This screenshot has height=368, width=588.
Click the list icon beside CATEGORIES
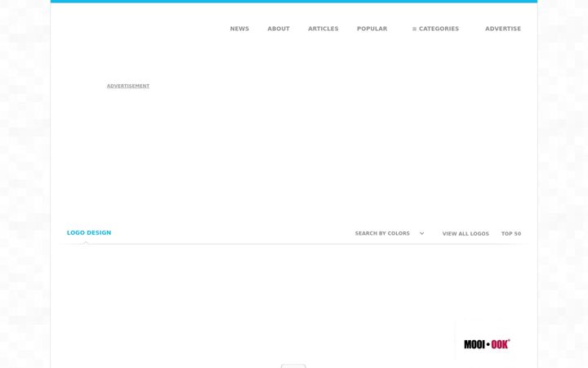coord(414,29)
